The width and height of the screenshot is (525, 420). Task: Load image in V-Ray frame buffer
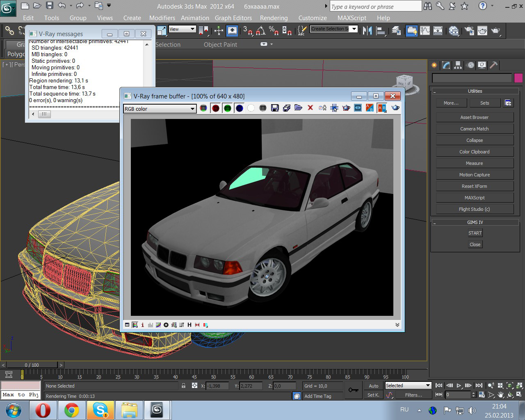(299, 108)
